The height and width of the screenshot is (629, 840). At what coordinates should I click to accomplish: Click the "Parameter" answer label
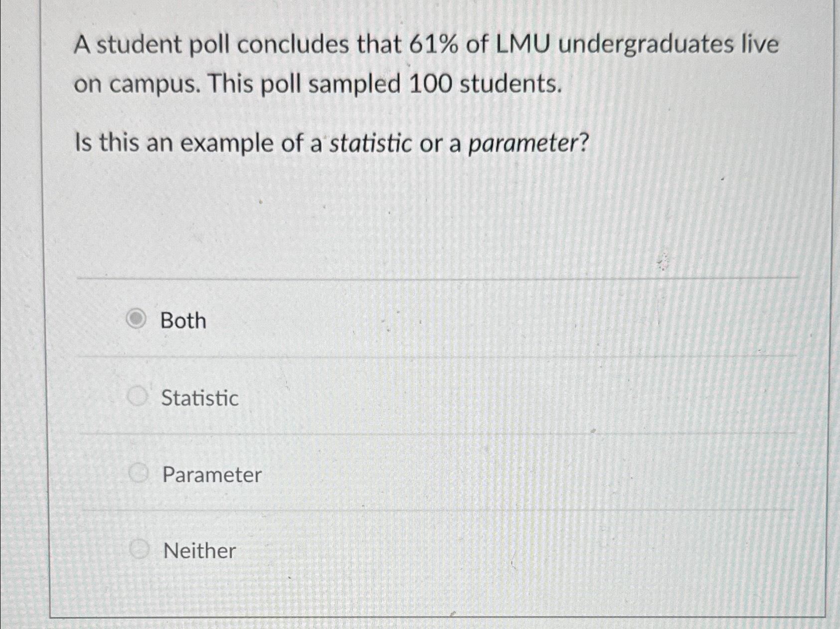pyautogui.click(x=211, y=475)
